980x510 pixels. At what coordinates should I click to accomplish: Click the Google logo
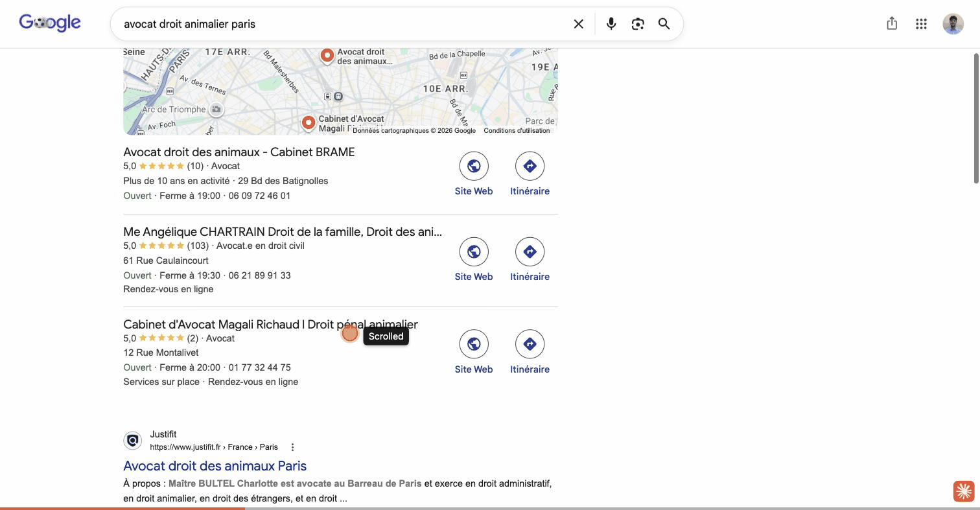[x=50, y=23]
